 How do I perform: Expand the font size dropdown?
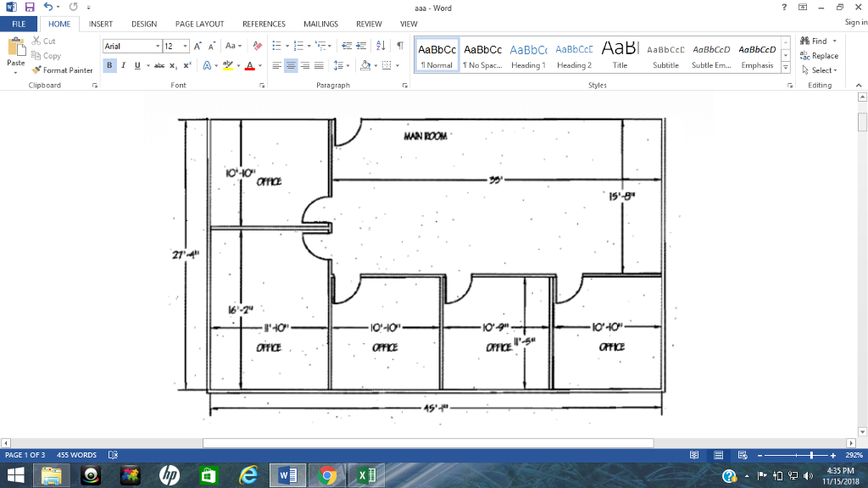point(186,46)
